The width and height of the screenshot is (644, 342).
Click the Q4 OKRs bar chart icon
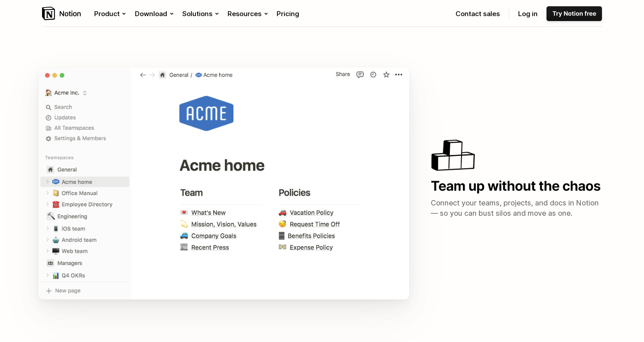click(56, 275)
